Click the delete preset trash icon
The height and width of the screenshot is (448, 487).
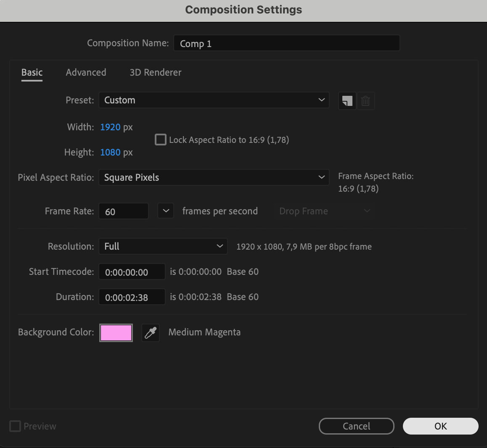[365, 101]
